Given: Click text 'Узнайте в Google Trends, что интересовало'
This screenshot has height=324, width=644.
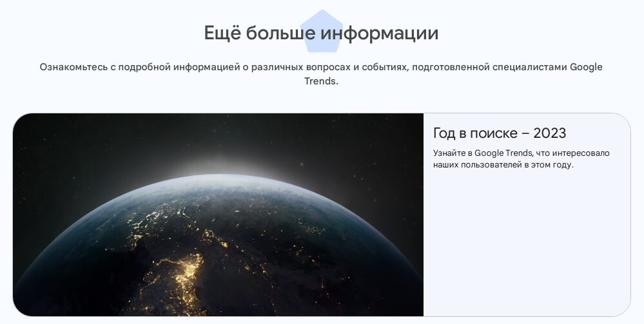Looking at the screenshot, I should pyautogui.click(x=522, y=153).
